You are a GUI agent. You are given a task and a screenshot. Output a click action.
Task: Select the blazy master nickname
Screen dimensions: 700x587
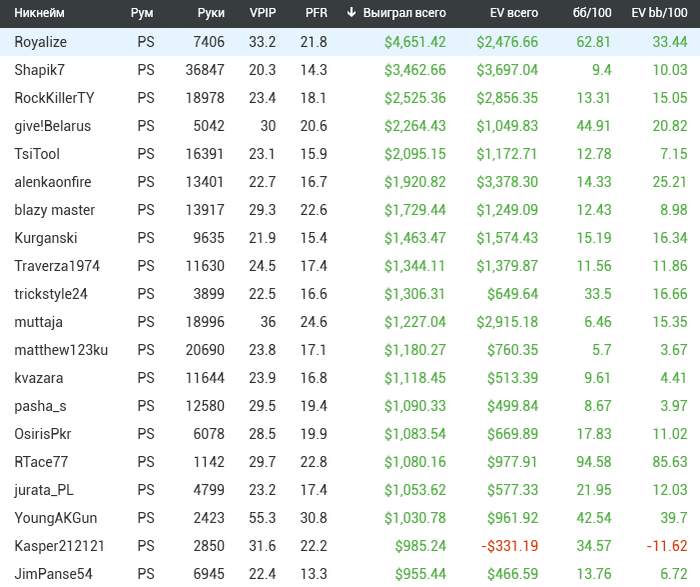[54, 210]
